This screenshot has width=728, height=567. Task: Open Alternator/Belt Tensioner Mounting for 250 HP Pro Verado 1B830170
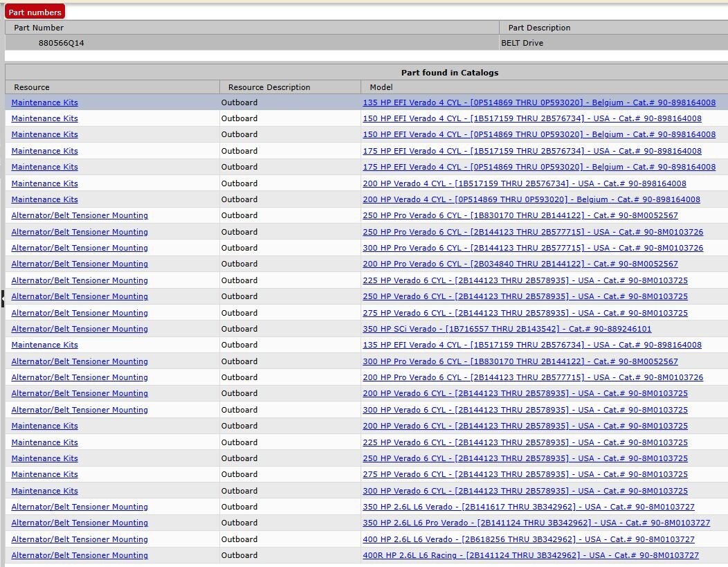pos(80,215)
